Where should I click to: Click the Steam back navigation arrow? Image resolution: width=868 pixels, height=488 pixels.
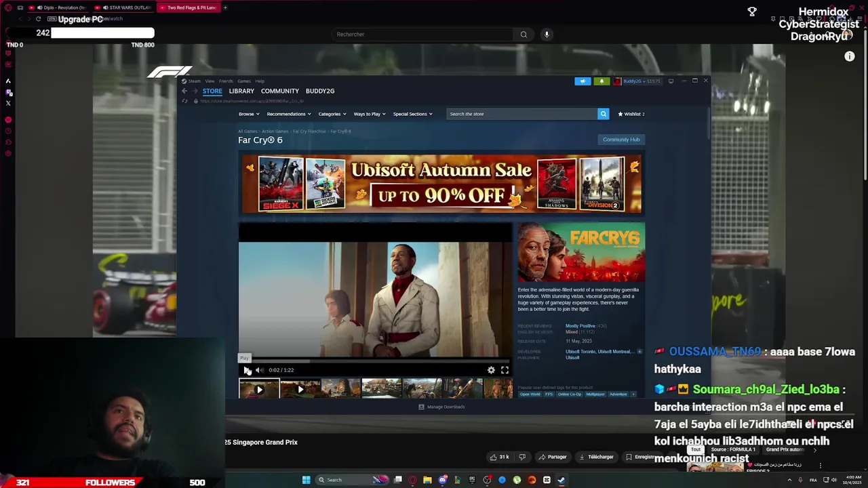pyautogui.click(x=184, y=91)
